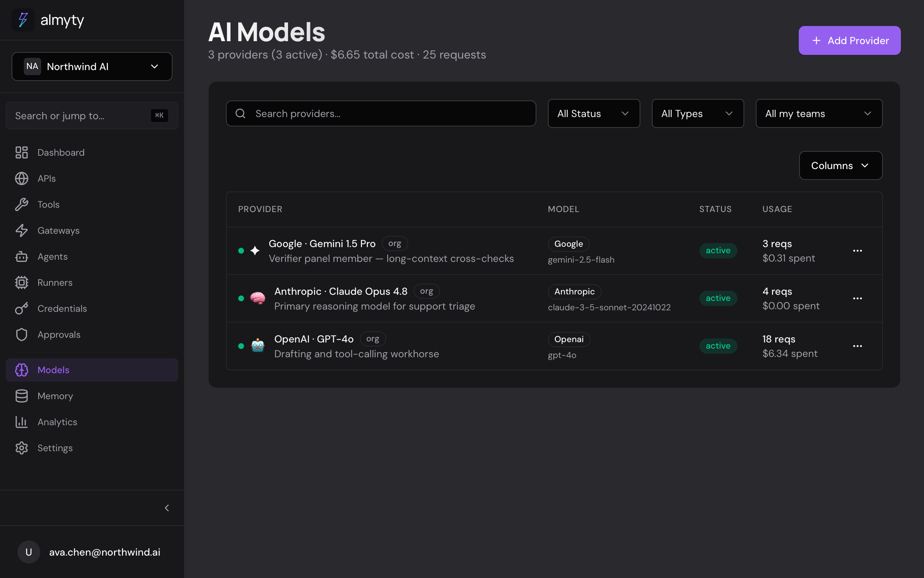Open the Dashboard grid icon
Screen dimensions: 924x578
(22, 152)
